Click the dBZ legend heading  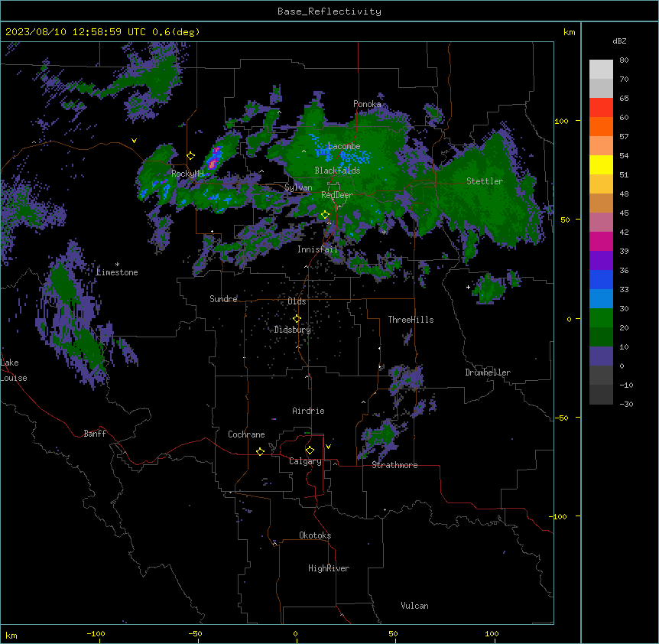click(619, 41)
